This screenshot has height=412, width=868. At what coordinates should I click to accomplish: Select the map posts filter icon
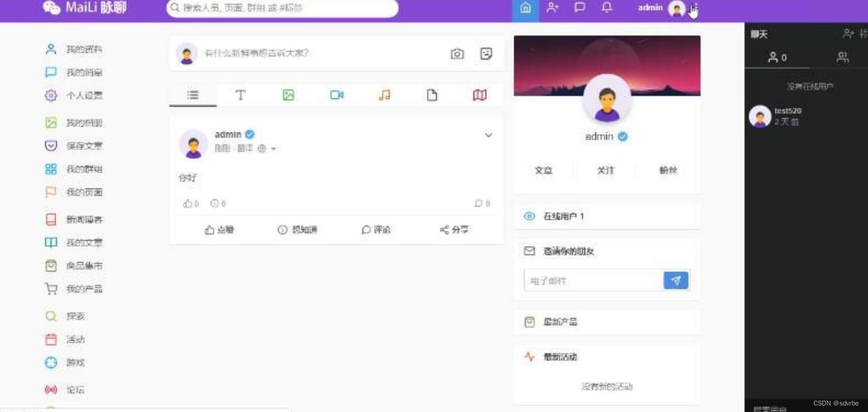(x=479, y=94)
